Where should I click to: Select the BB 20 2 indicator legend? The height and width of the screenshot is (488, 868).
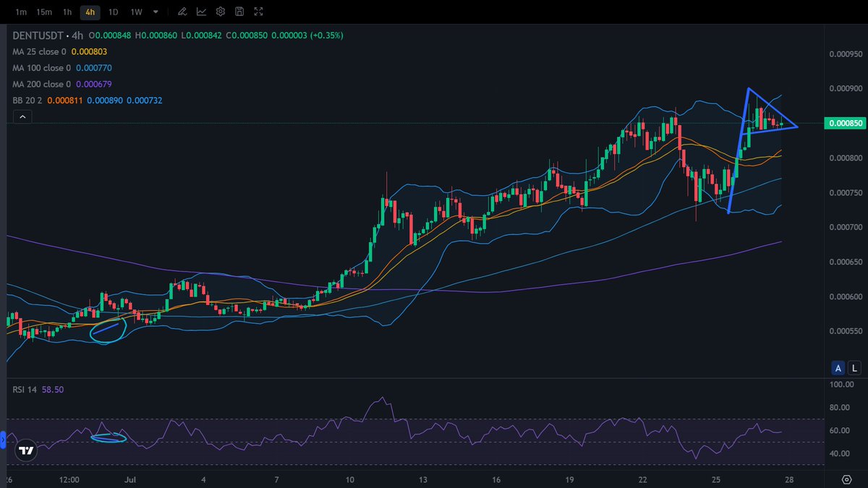(27, 100)
